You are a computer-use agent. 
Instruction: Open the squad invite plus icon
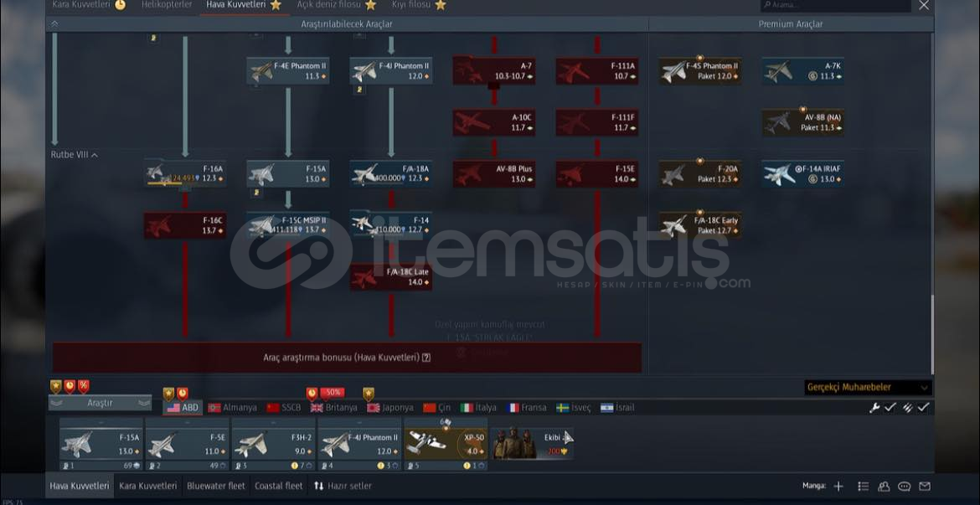tap(838, 487)
